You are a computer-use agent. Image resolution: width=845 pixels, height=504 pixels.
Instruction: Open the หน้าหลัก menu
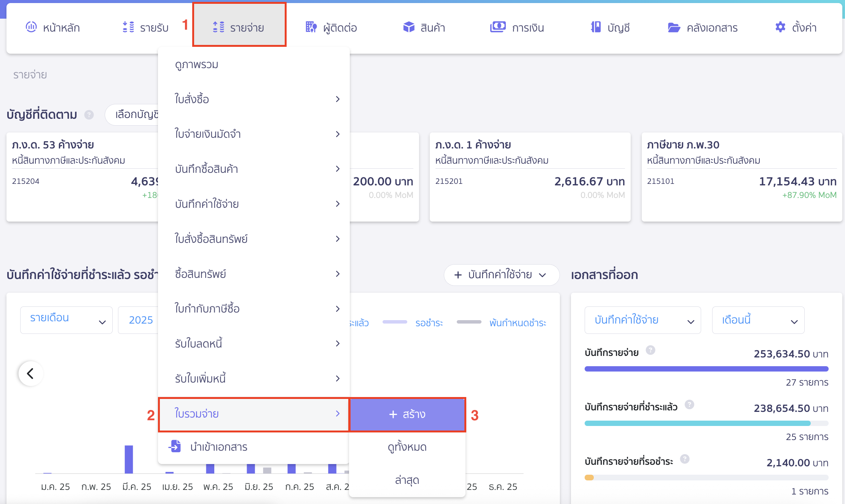pos(53,27)
